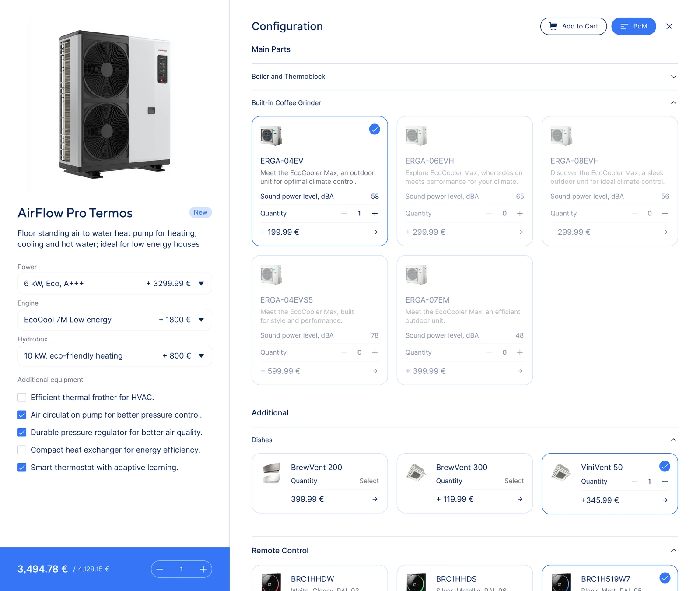Deselect ERGA-04EV via its blue checkmark

[374, 129]
